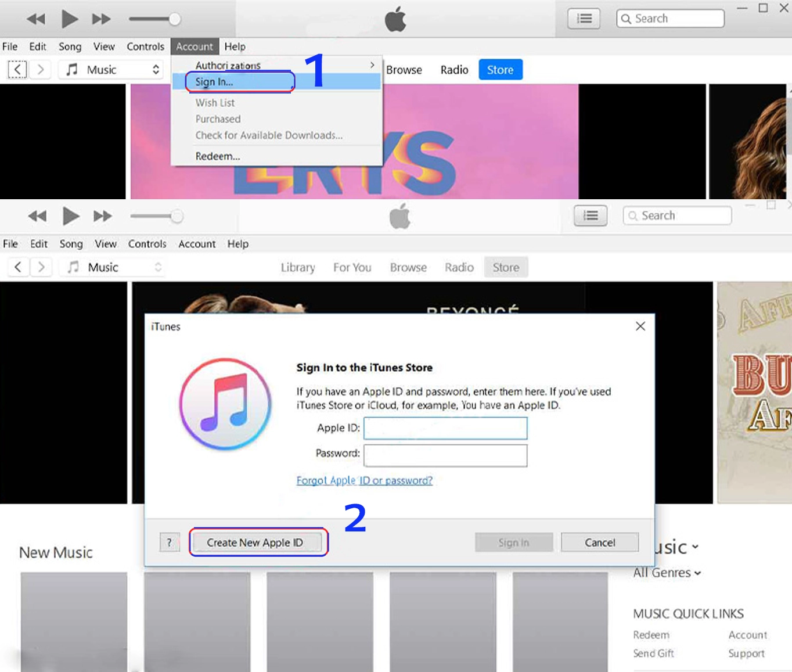Click Store tab in lower window
The height and width of the screenshot is (672, 792).
click(506, 267)
